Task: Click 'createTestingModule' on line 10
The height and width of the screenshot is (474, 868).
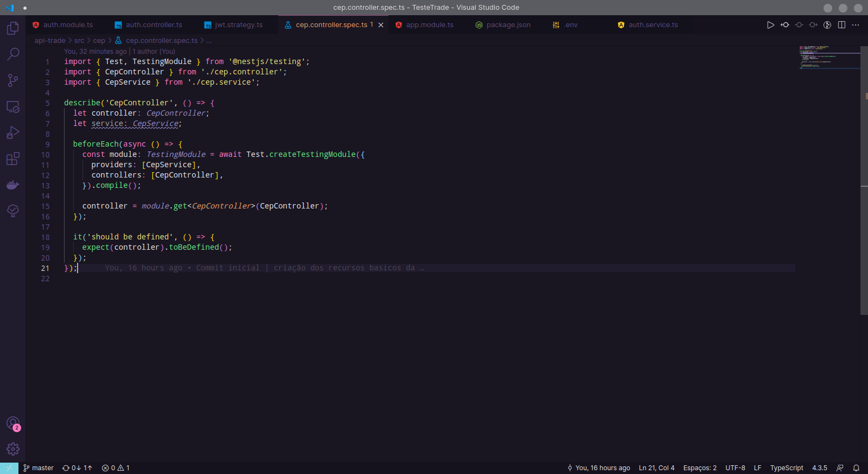Action: click(x=312, y=155)
